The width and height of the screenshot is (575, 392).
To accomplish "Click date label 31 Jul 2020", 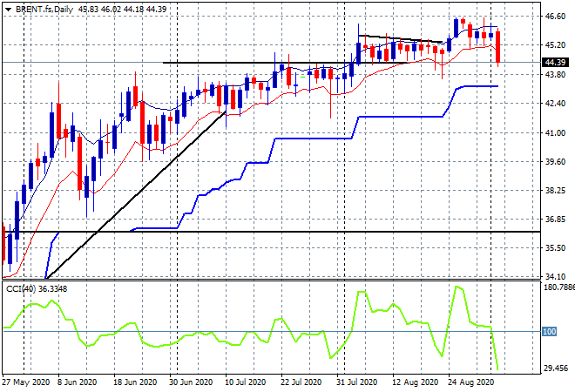I will 357,382.
